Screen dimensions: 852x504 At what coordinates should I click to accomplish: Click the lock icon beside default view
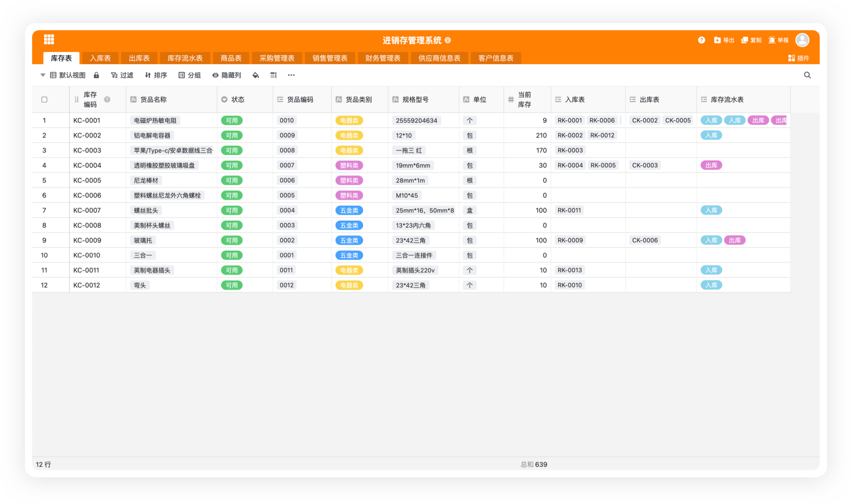(x=96, y=75)
